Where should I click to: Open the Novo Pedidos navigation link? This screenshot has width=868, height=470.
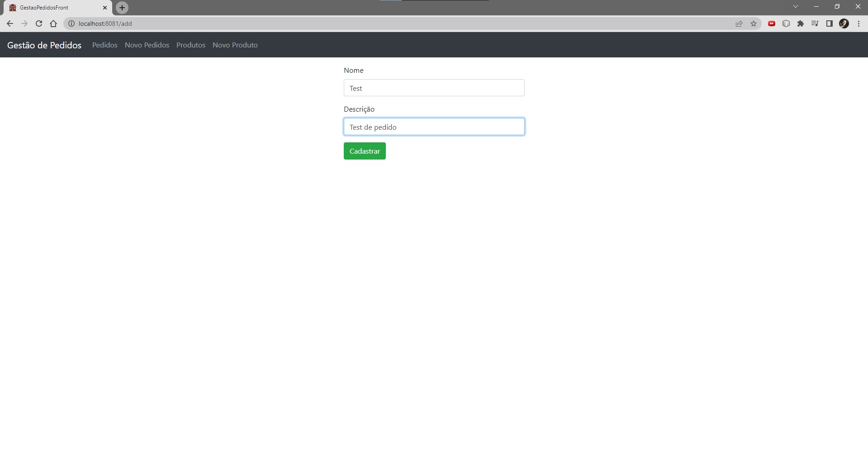(x=147, y=45)
